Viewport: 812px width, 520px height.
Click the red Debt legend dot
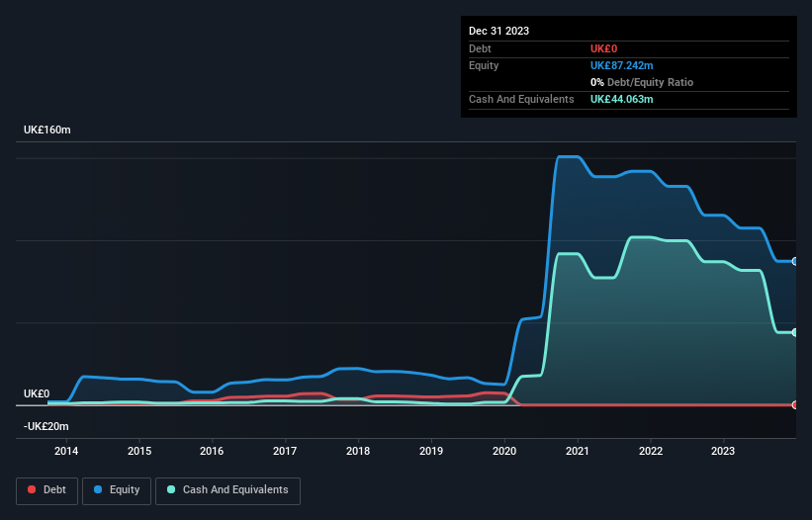(32, 489)
